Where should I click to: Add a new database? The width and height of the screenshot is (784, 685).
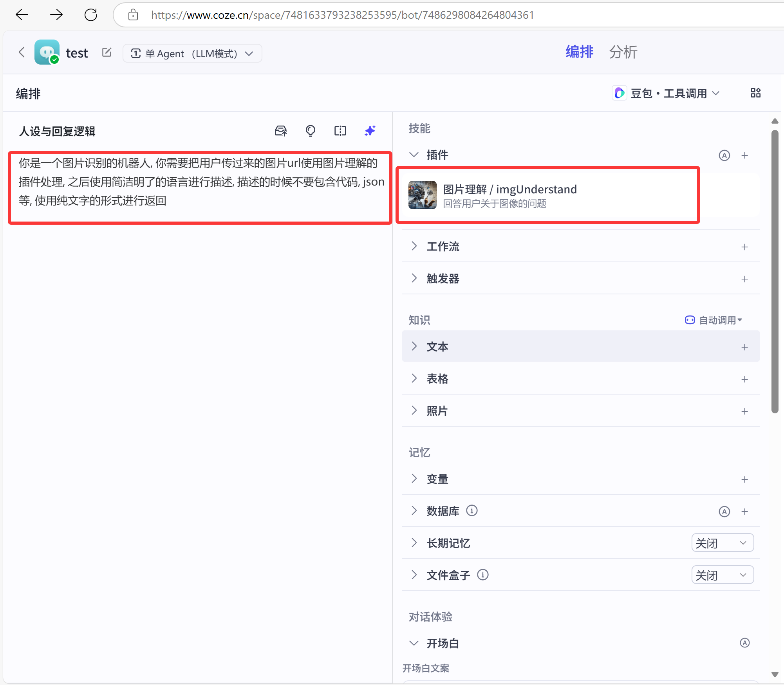[x=745, y=512]
